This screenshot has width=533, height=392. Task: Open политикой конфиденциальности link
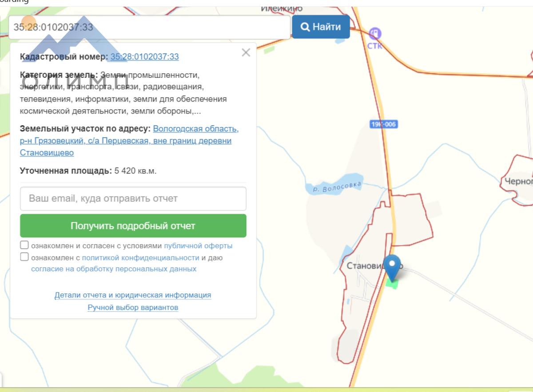point(140,257)
